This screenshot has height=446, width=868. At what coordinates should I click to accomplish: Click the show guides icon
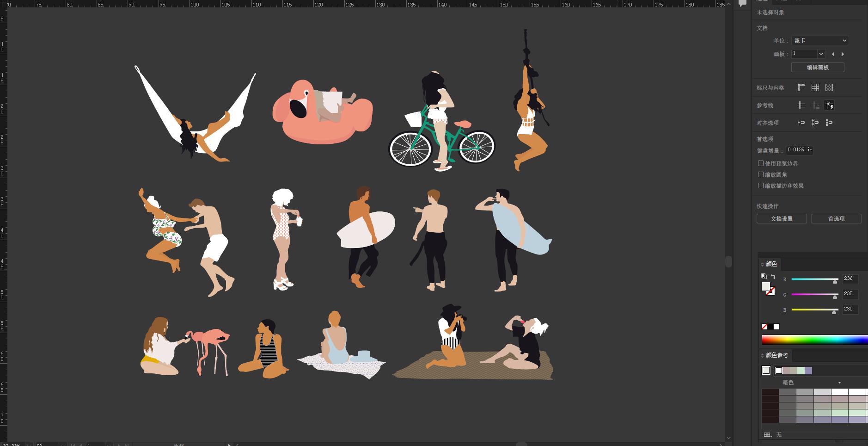pyautogui.click(x=801, y=105)
